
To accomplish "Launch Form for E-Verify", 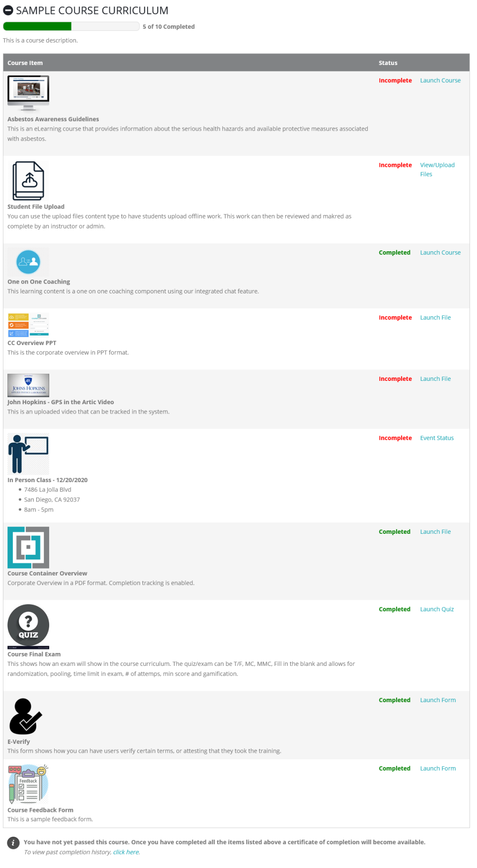I will [x=437, y=700].
